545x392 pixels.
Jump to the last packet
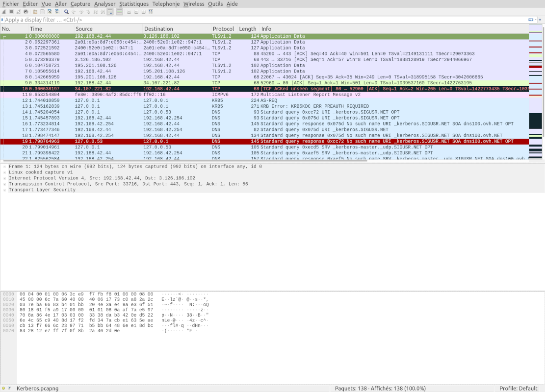coord(102,12)
